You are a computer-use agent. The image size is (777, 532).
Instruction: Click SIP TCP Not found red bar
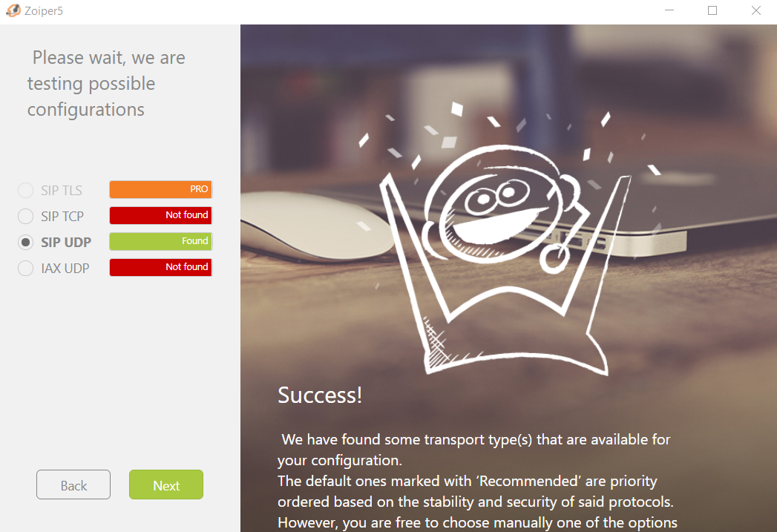pyautogui.click(x=161, y=215)
